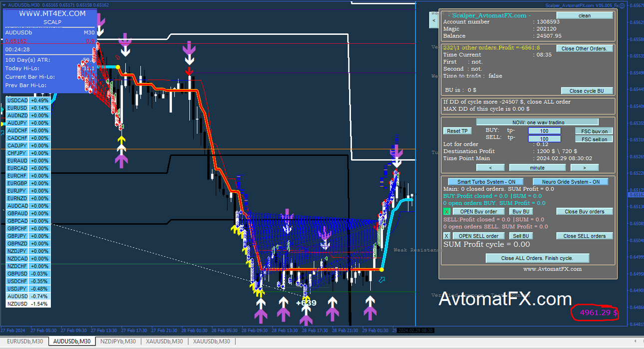Click the GBPJPY pair row
Viewport: 644px width, 349px height.
(x=28, y=236)
